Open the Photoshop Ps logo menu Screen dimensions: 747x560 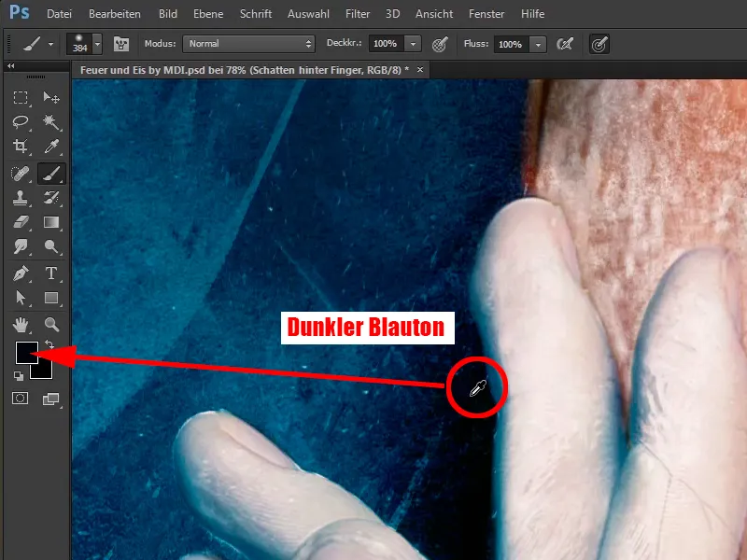pos(20,13)
